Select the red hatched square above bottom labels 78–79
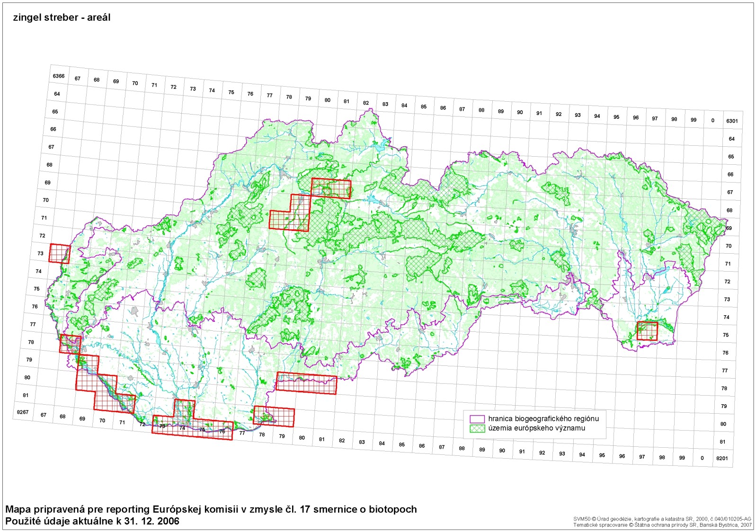Screen dimensions: 756x532 point(274,417)
